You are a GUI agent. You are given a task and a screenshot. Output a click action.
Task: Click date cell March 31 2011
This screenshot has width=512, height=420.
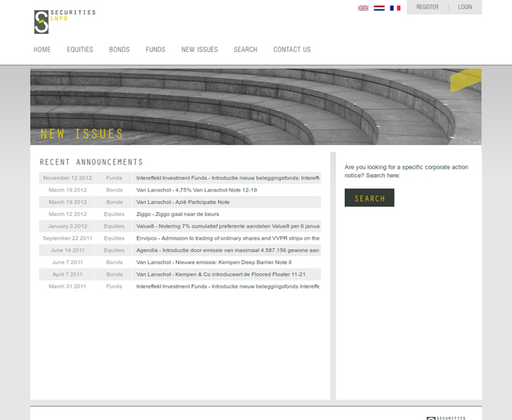tap(68, 287)
